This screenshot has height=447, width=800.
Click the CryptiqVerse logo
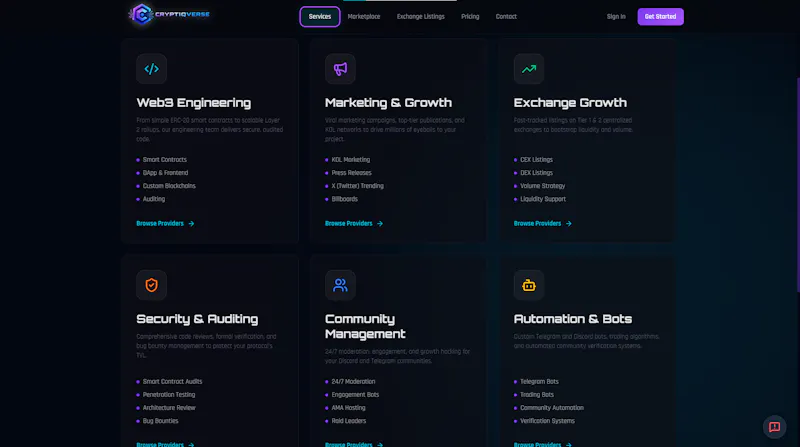169,14
